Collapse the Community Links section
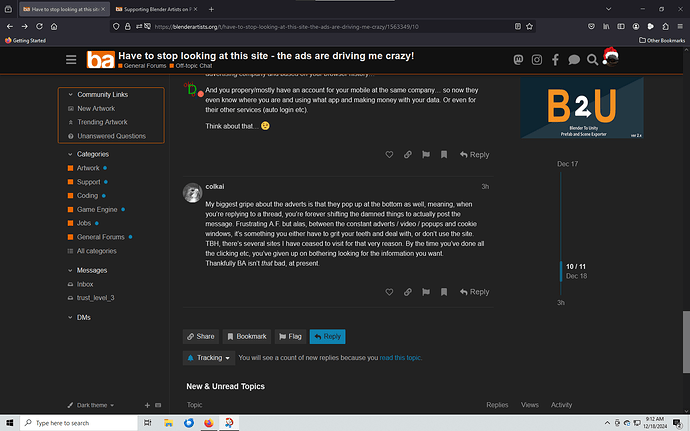Viewport: 690px width, 431px height. point(70,95)
